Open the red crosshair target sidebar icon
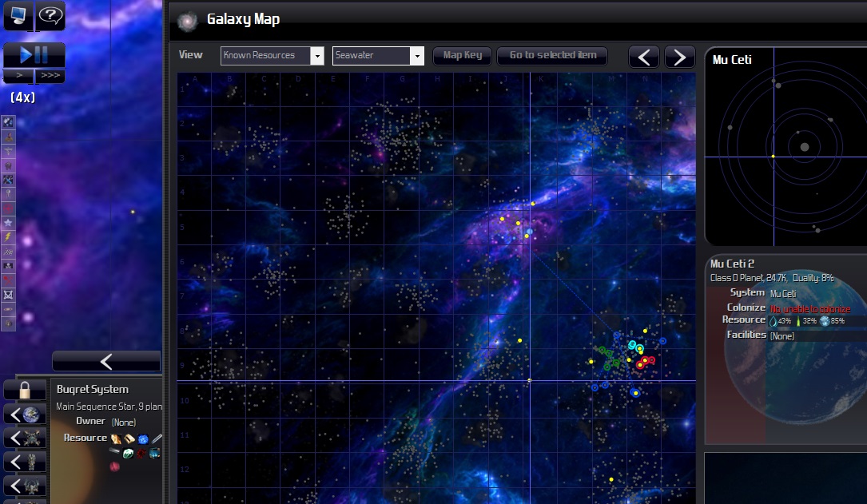 pos(8,208)
